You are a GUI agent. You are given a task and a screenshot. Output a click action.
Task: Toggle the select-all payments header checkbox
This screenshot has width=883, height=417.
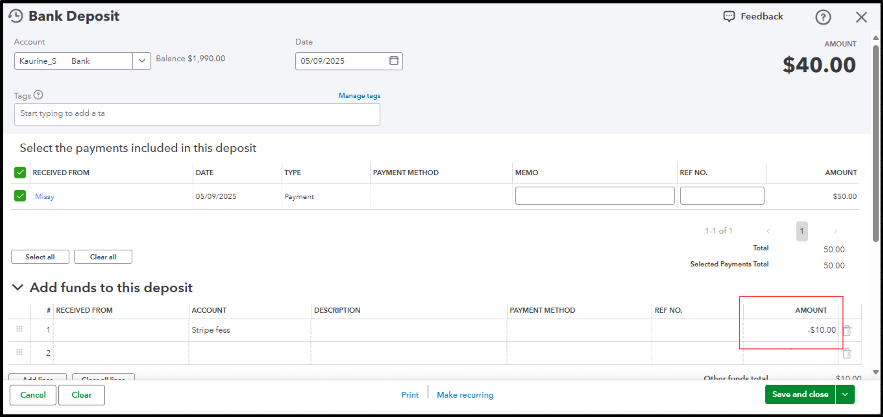[20, 172]
